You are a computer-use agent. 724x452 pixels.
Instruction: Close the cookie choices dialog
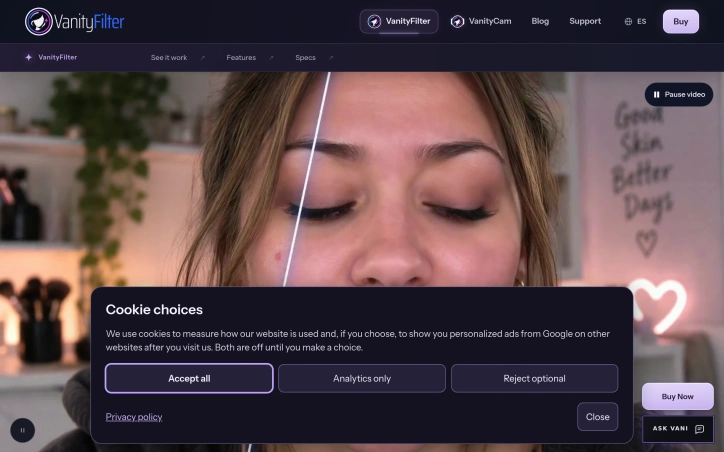tap(597, 416)
